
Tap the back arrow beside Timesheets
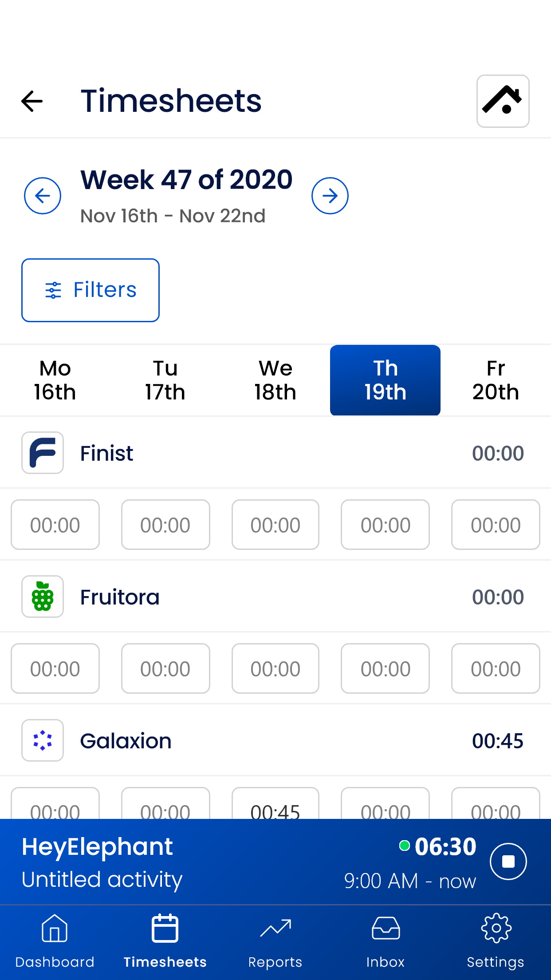(32, 101)
